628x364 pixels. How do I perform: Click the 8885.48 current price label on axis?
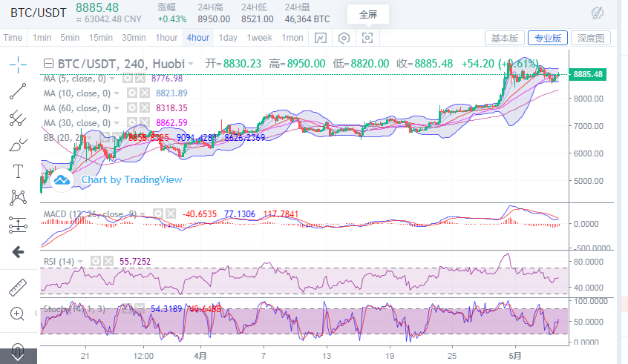coord(588,74)
